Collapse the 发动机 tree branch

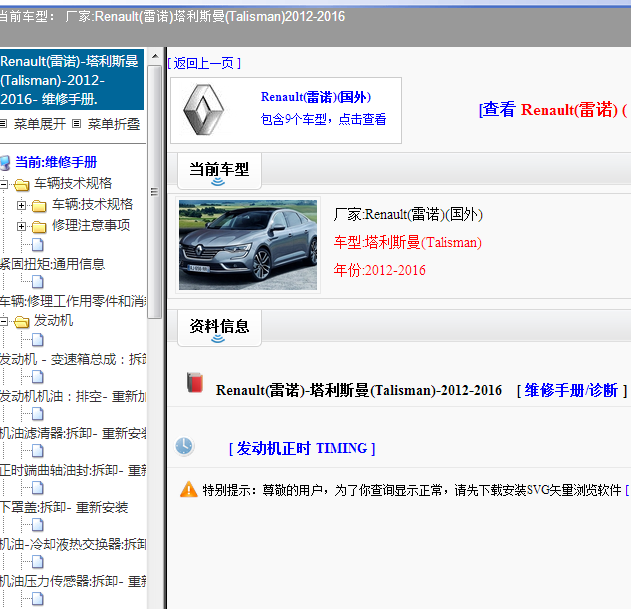coord(4,321)
